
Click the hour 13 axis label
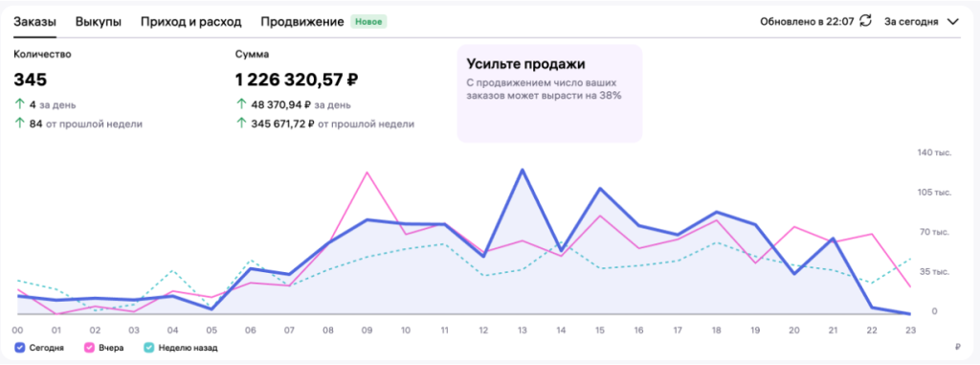click(522, 330)
